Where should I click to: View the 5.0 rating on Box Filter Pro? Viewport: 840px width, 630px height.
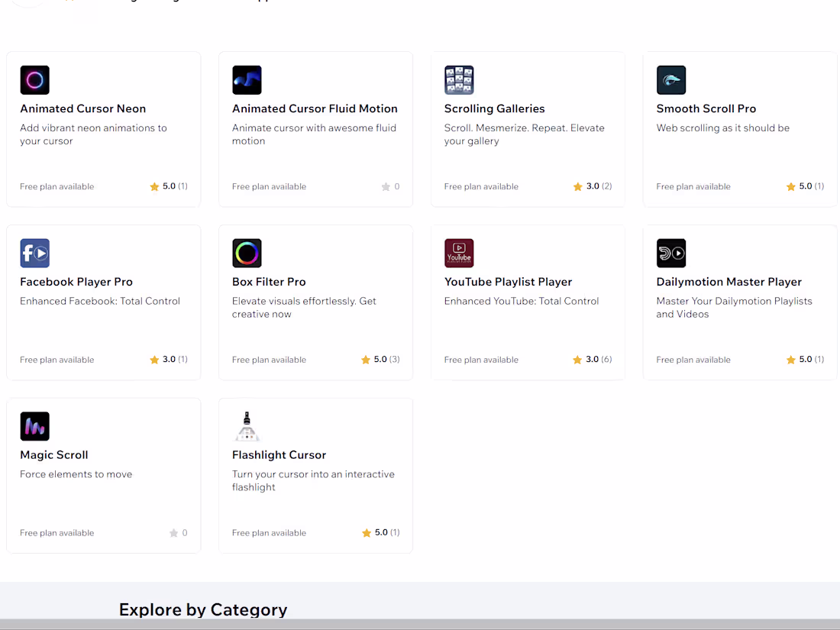coord(380,359)
